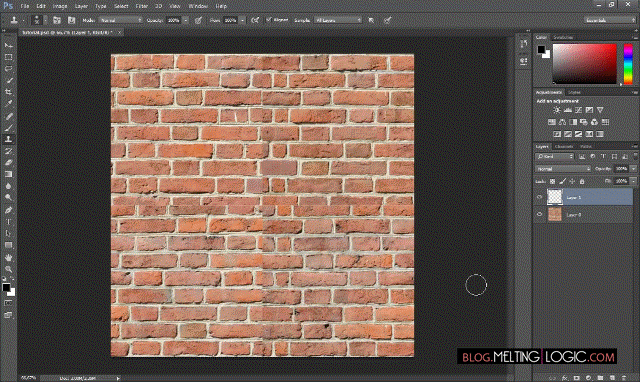
Task: Add a Curves adjustment
Action: coord(578,110)
